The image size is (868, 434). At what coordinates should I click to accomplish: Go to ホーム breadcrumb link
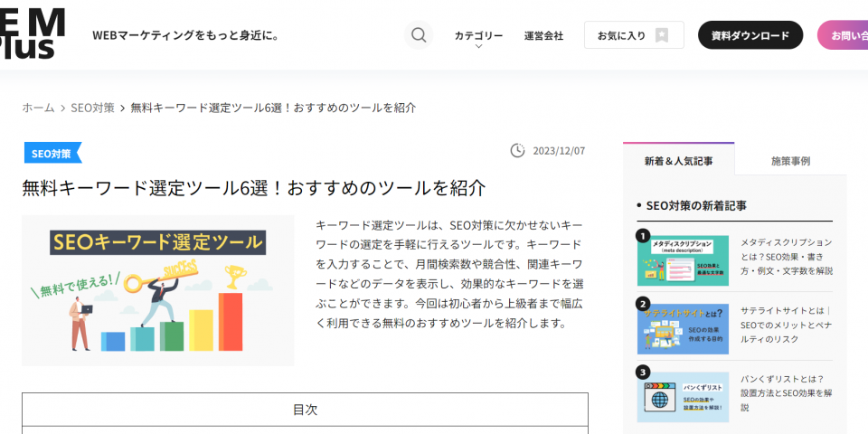[x=38, y=108]
